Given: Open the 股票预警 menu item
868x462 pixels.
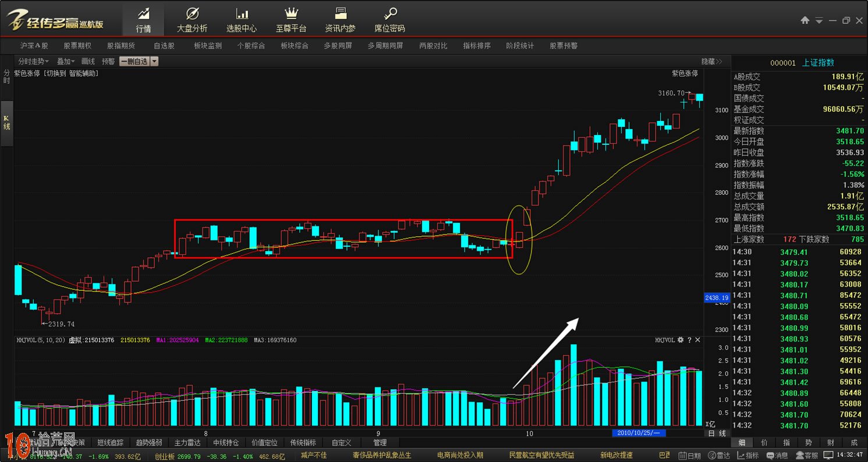Looking at the screenshot, I should (564, 45).
